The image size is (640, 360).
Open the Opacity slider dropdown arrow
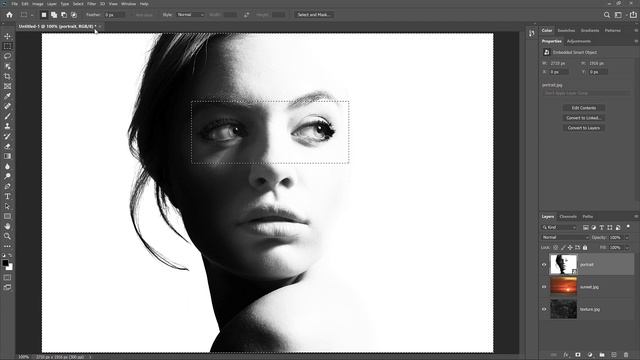(x=627, y=237)
